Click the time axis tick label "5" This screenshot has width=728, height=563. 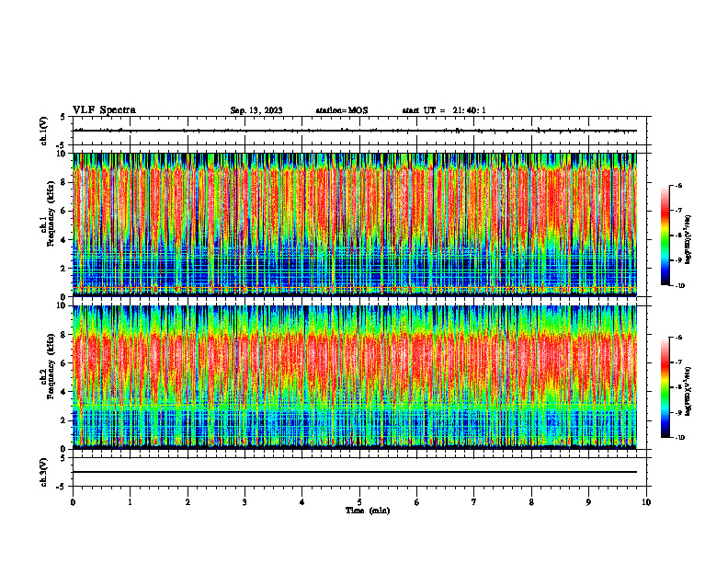pos(359,502)
